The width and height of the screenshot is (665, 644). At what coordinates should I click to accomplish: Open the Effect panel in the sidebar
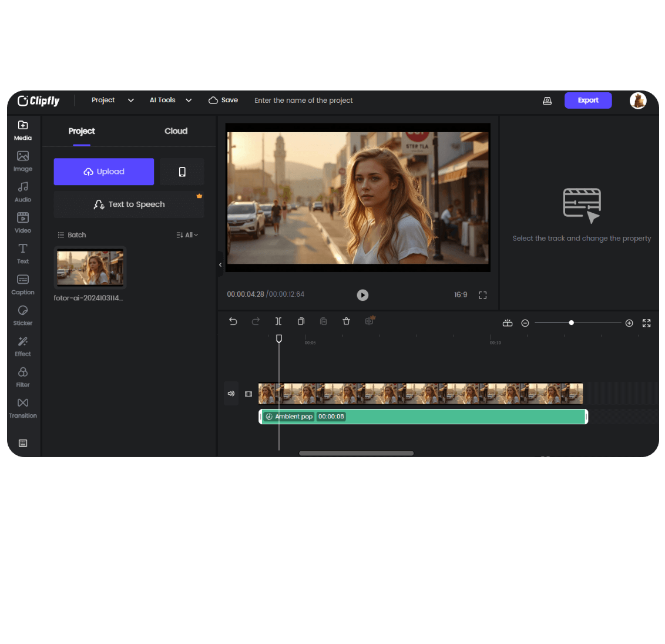coord(22,347)
